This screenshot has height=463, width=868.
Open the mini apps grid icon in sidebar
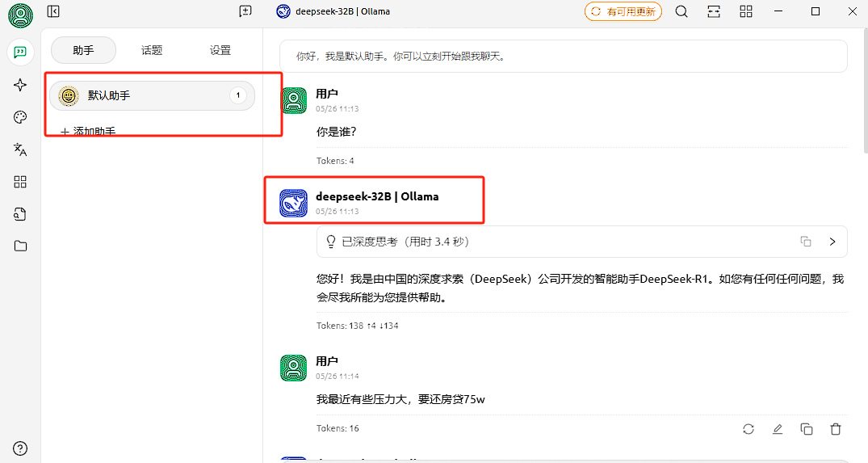coord(20,182)
